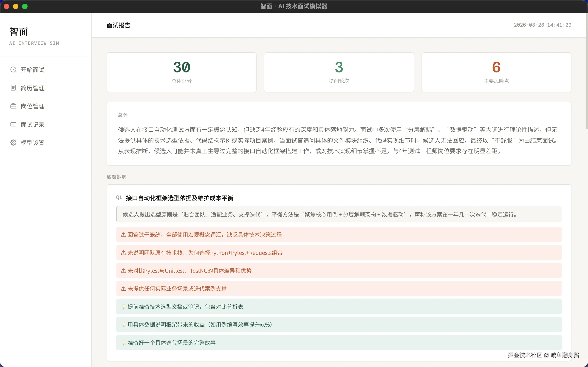This screenshot has width=588, height=367.
Task: Click the 智面 logo
Action: coord(18,31)
